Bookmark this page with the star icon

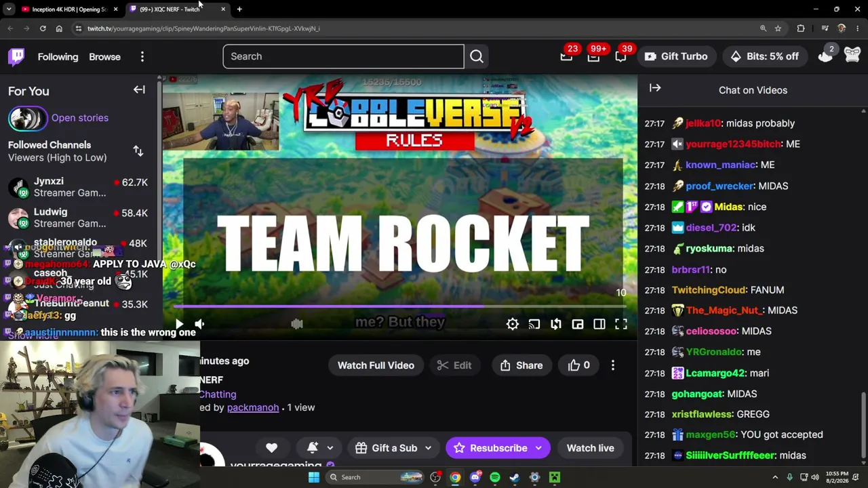[778, 28]
